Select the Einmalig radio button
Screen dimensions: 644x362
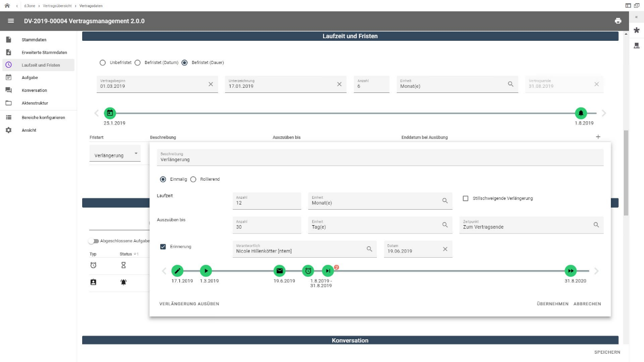tap(163, 179)
